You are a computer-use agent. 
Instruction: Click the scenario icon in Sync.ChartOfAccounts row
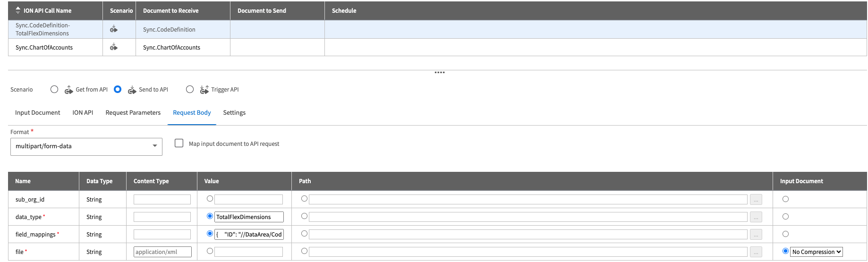(x=114, y=47)
